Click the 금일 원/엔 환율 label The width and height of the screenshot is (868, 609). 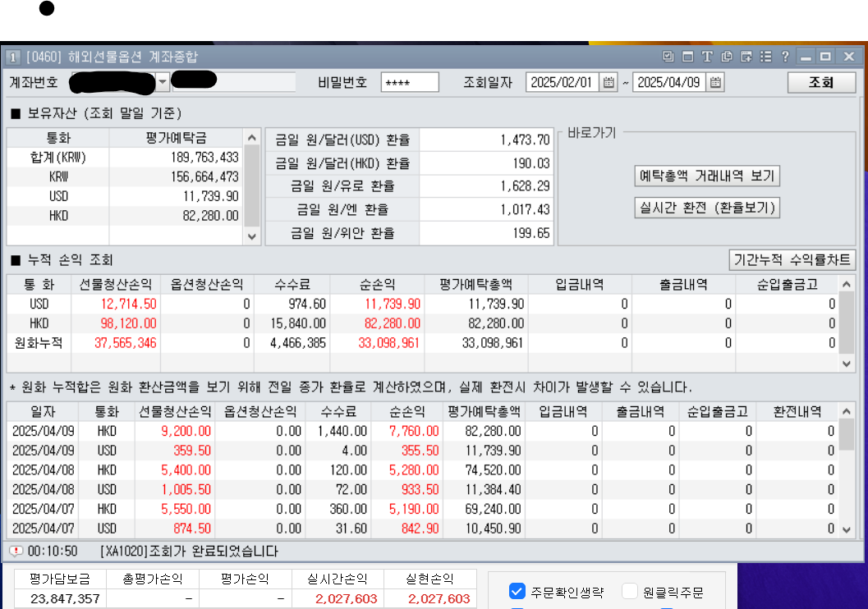[342, 209]
